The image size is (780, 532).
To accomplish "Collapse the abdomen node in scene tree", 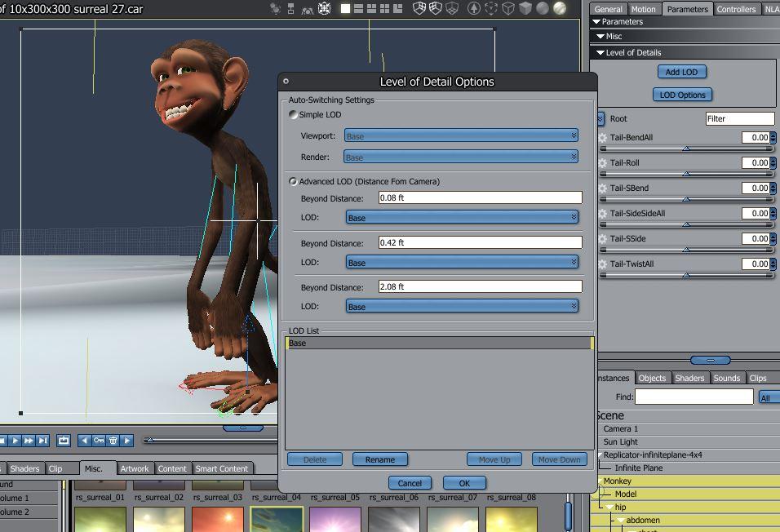I will tap(621, 520).
